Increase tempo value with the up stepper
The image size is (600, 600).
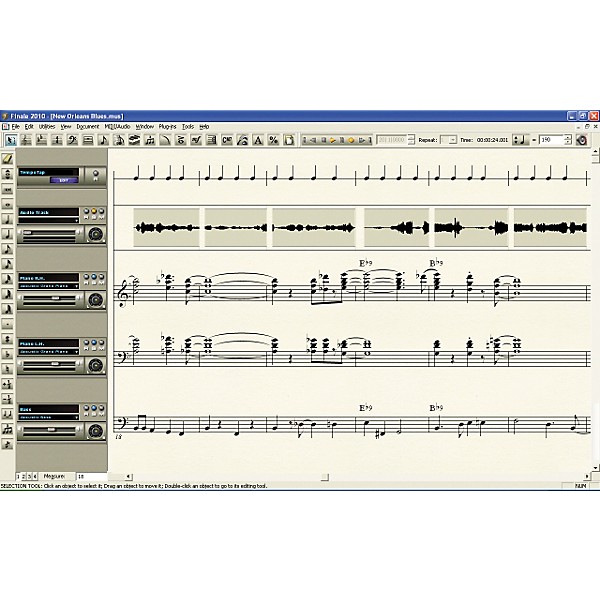coord(568,137)
